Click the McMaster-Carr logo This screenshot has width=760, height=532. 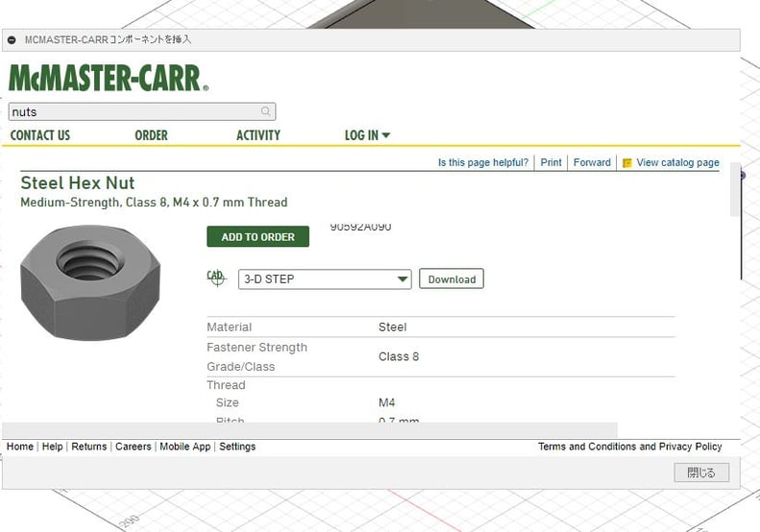point(109,78)
